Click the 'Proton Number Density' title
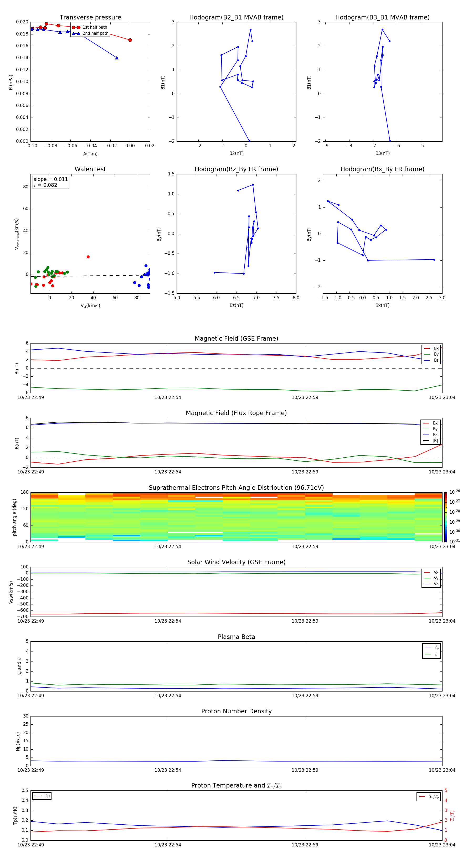473x868 pixels. (236, 711)
